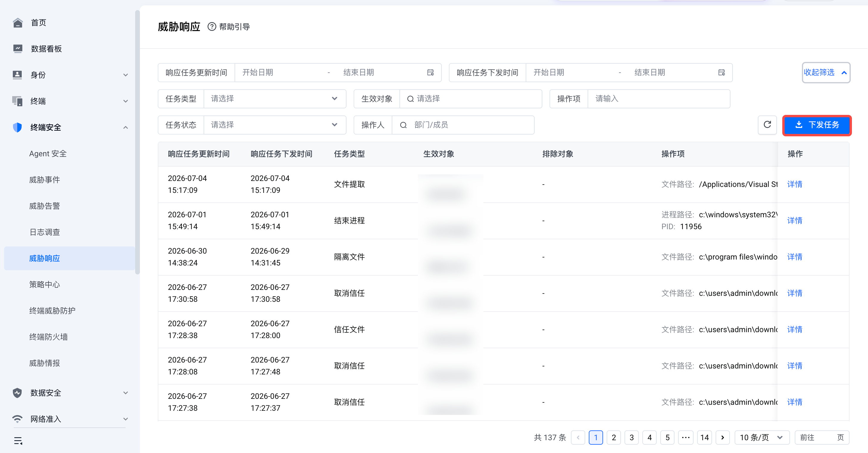
Task: Open 详情 for 17:30:58 取消信任 row
Action: 794,293
